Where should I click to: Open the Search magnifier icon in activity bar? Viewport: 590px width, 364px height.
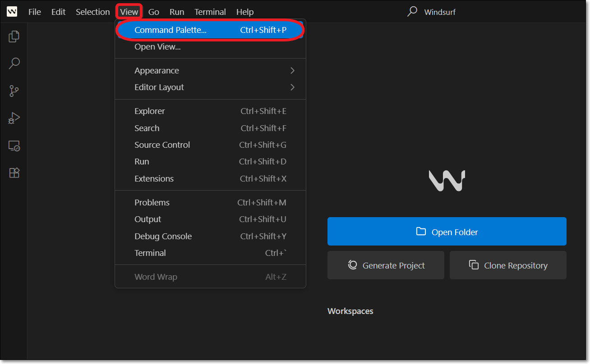pyautogui.click(x=14, y=64)
